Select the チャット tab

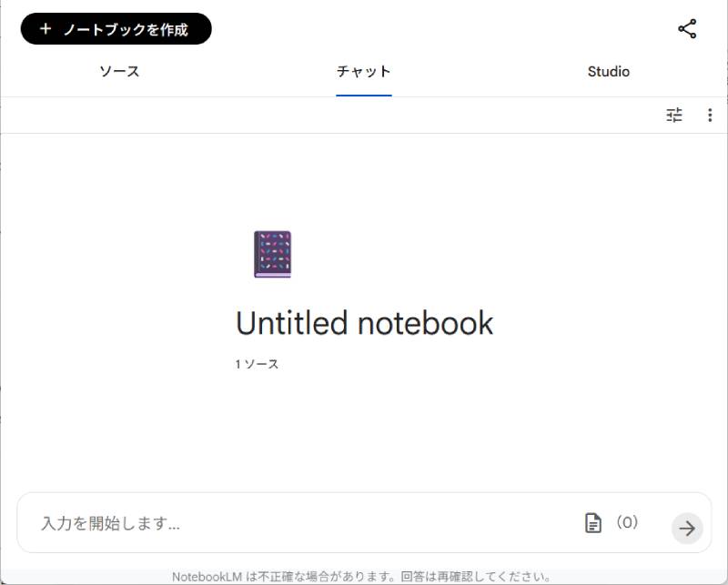click(364, 71)
